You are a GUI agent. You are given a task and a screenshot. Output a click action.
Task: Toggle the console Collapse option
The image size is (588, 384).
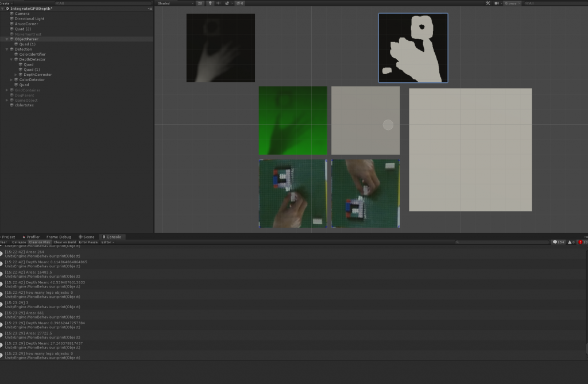point(19,242)
